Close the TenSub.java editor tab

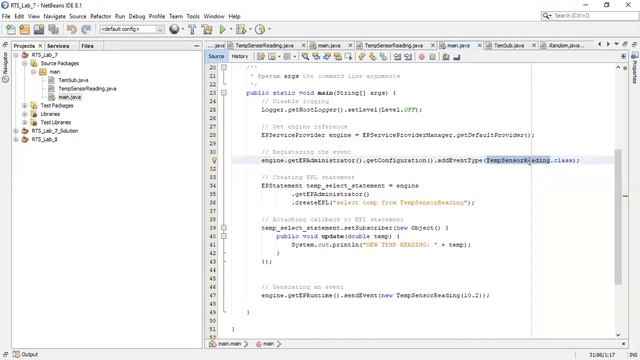tap(533, 45)
